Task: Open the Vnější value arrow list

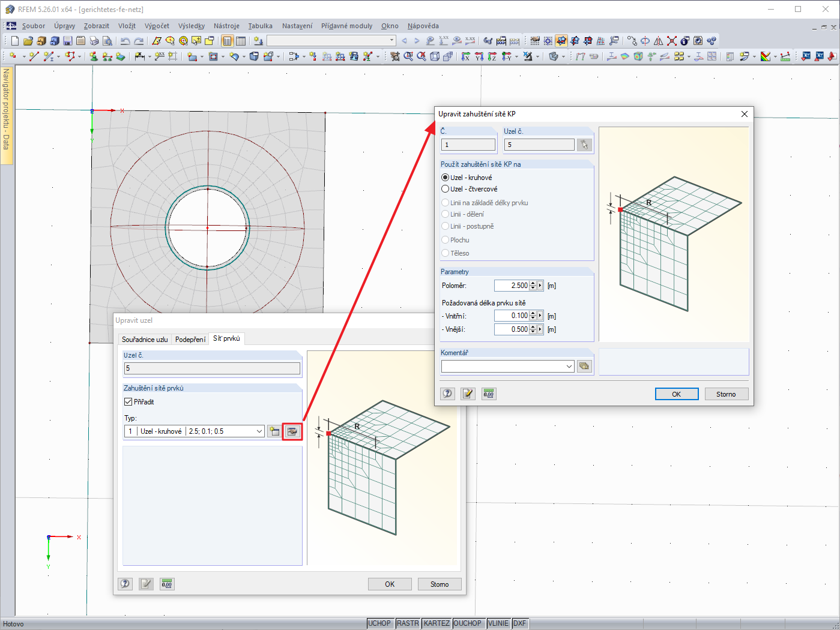Action: (540, 329)
